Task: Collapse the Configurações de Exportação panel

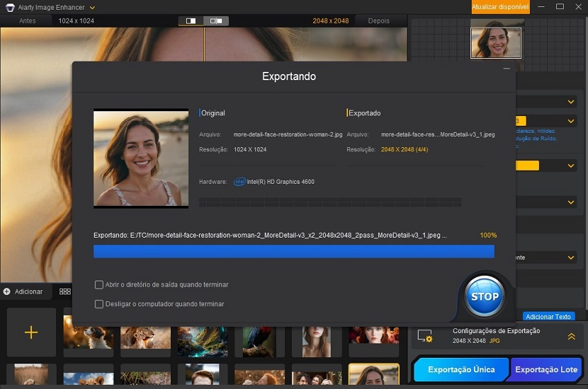Action: click(x=571, y=336)
